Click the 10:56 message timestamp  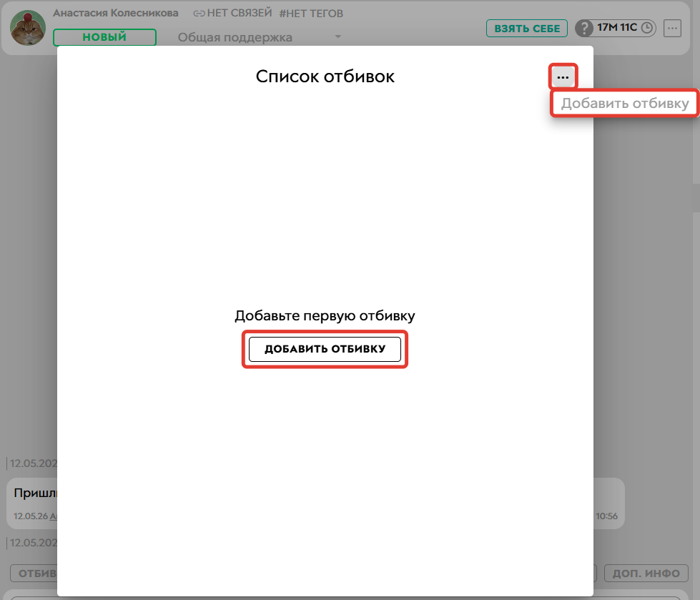(606, 516)
